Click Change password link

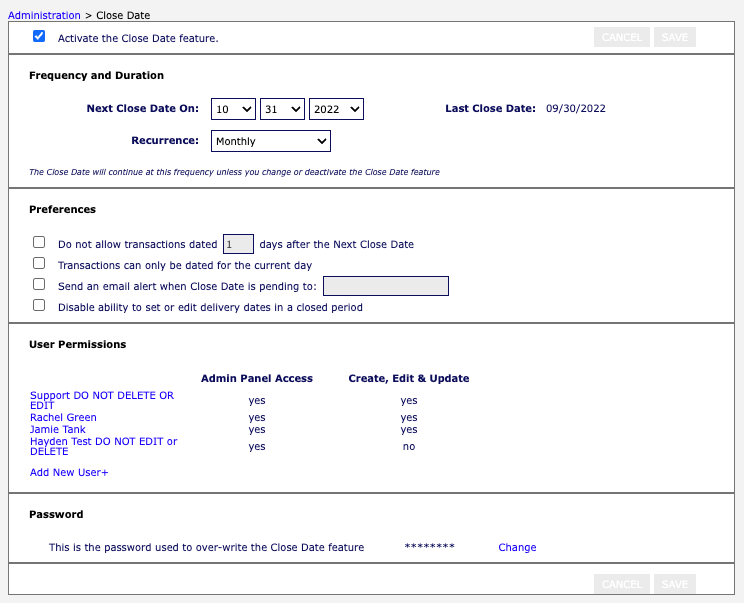pos(517,548)
